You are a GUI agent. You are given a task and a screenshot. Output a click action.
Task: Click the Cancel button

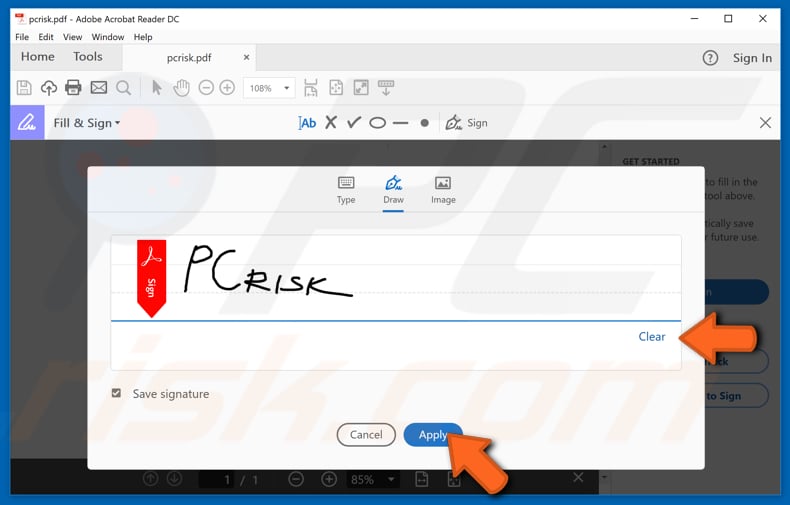(x=366, y=434)
